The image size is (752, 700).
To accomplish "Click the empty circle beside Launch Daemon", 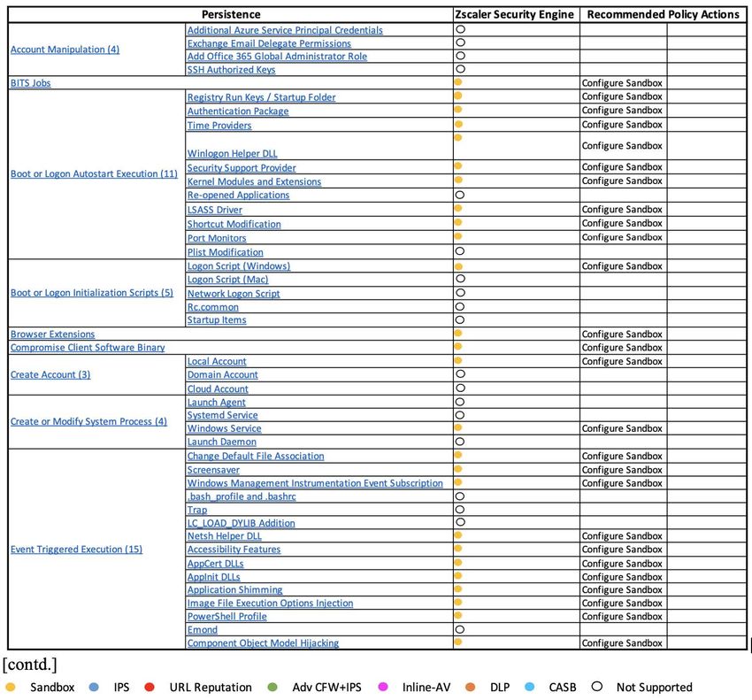I will tap(459, 442).
